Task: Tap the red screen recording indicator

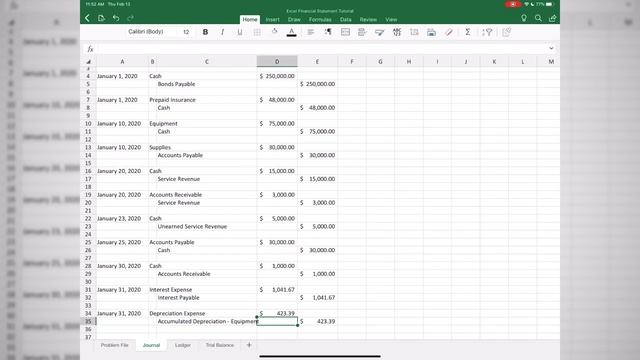Action: click(x=512, y=4)
